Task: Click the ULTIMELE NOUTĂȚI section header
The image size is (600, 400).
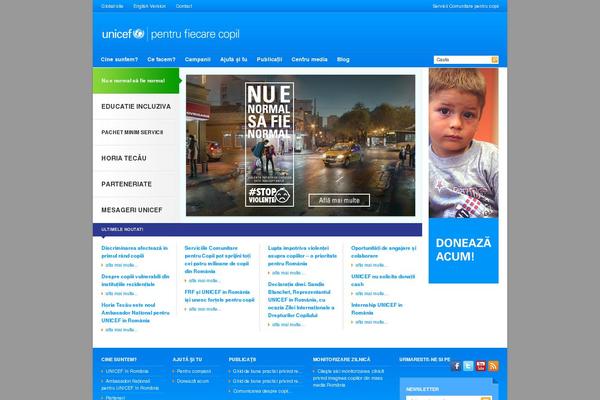Action: (122, 229)
